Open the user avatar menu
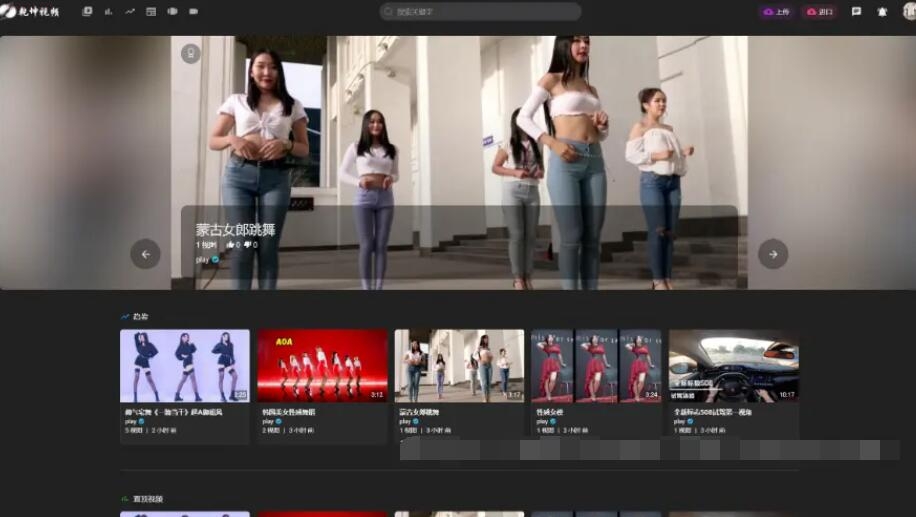This screenshot has height=517, width=916. 905,12
